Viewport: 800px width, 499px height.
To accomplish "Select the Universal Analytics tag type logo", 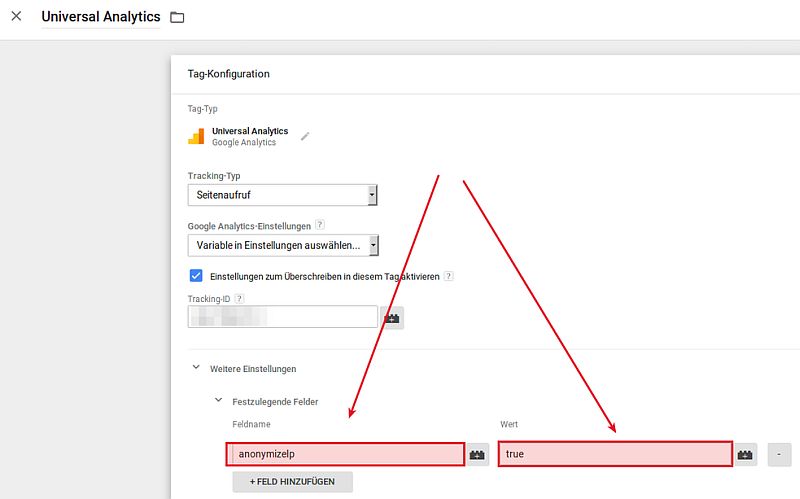I will (x=196, y=136).
